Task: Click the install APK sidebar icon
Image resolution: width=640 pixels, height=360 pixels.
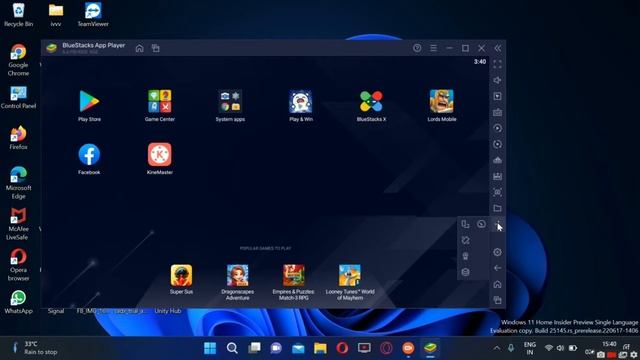Action: (x=498, y=176)
